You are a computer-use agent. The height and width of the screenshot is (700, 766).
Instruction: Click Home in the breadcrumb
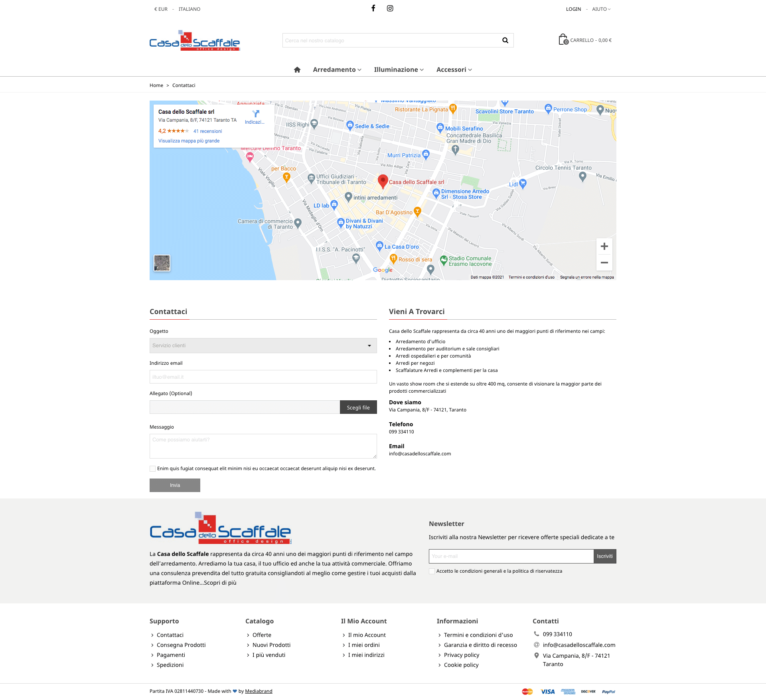click(156, 85)
